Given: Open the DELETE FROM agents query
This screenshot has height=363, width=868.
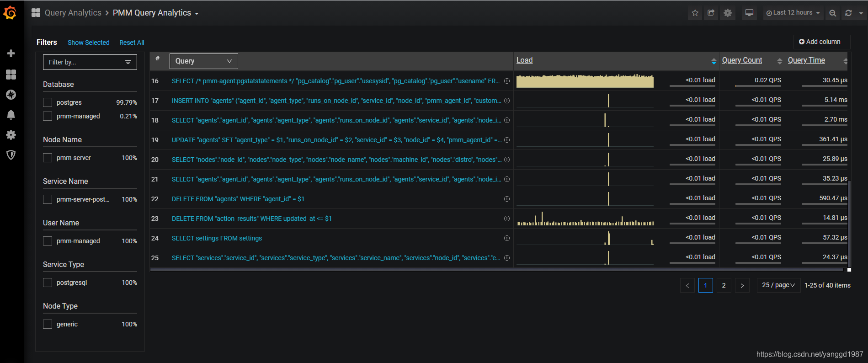Looking at the screenshot, I should point(238,199).
